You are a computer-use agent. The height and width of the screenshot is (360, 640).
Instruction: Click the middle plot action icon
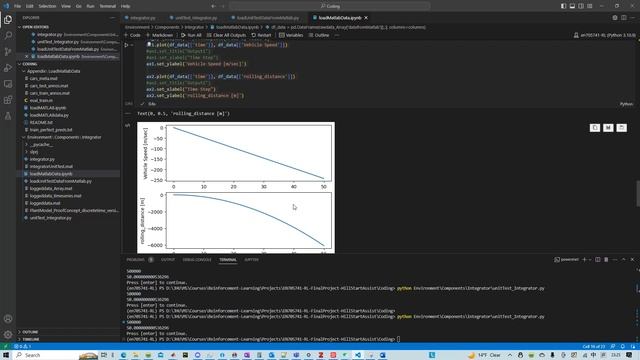[x=608, y=128]
